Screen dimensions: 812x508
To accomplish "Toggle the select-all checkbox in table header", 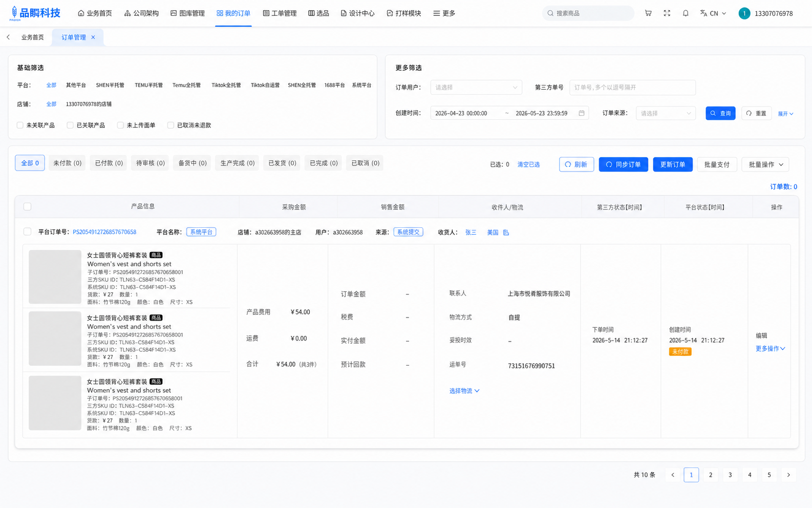I will click(28, 206).
